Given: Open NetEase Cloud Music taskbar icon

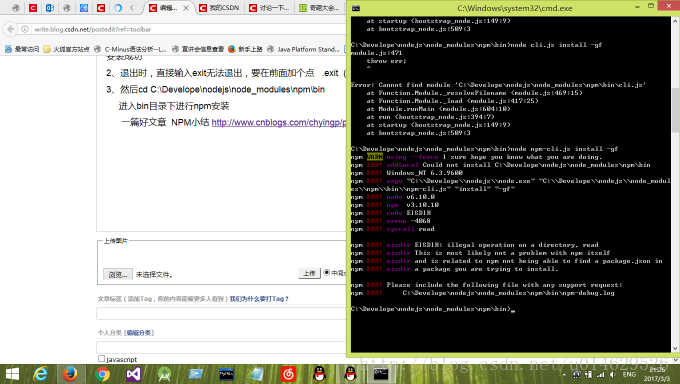Looking at the screenshot, I should coord(288,374).
